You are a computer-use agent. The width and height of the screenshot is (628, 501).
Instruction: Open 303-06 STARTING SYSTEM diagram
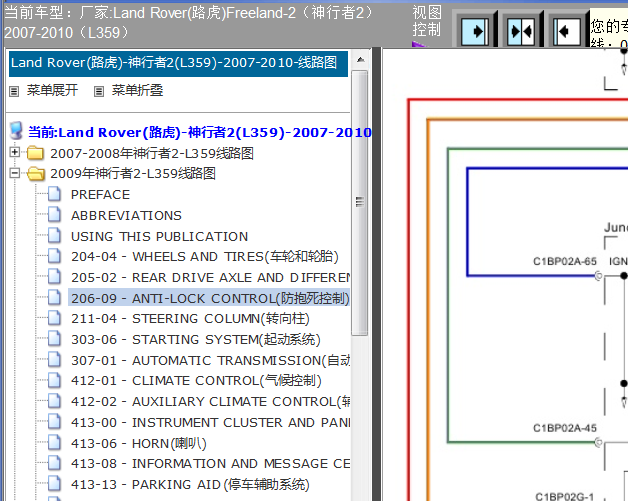tap(196, 340)
